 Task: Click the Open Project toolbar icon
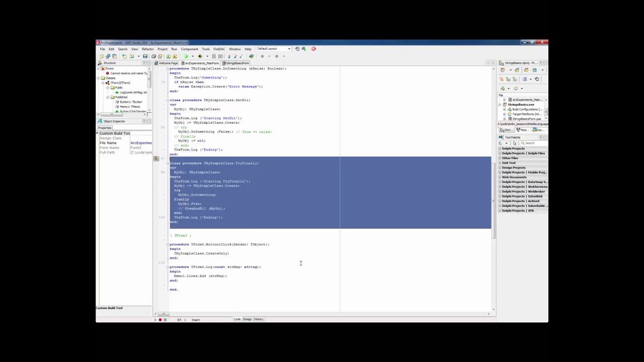click(160, 56)
